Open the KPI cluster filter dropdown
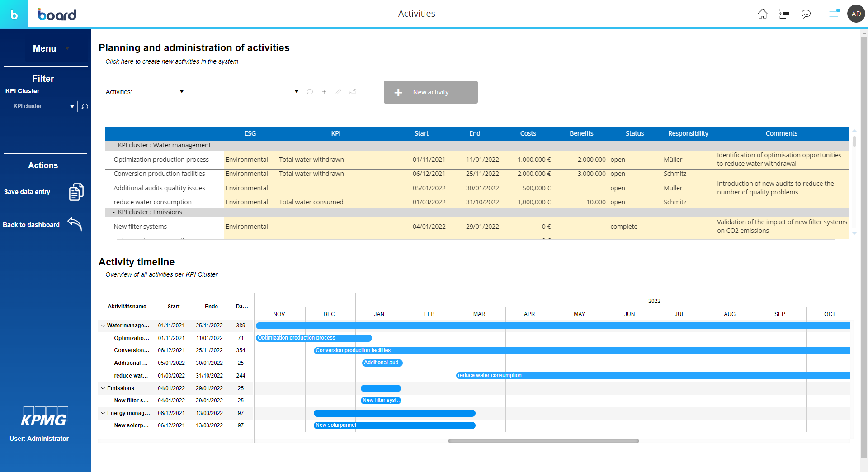The width and height of the screenshot is (868, 472). coord(72,107)
